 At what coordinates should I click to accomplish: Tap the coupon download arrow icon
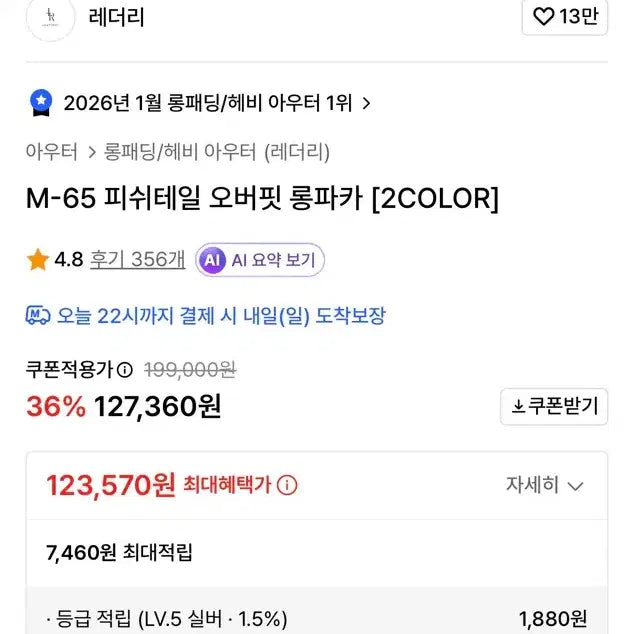tap(518, 406)
